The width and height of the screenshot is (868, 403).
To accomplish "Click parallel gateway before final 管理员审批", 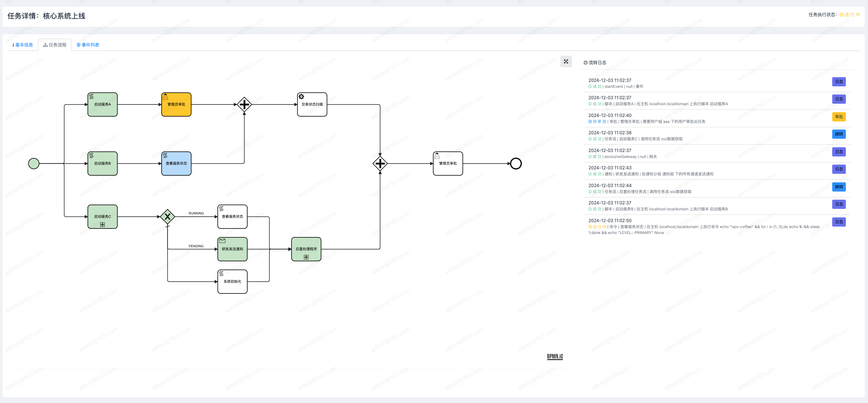I will pyautogui.click(x=380, y=163).
